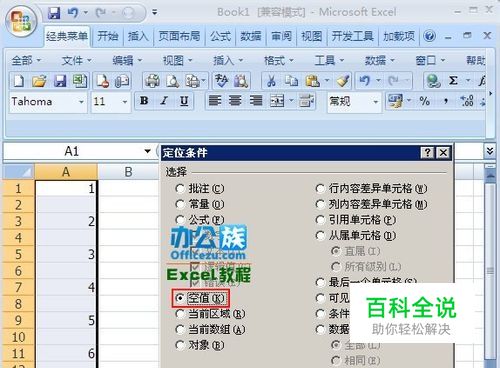This screenshot has width=500, height=368.
Task: Click Save icon in Quick Access Toolbar
Action: point(54,13)
